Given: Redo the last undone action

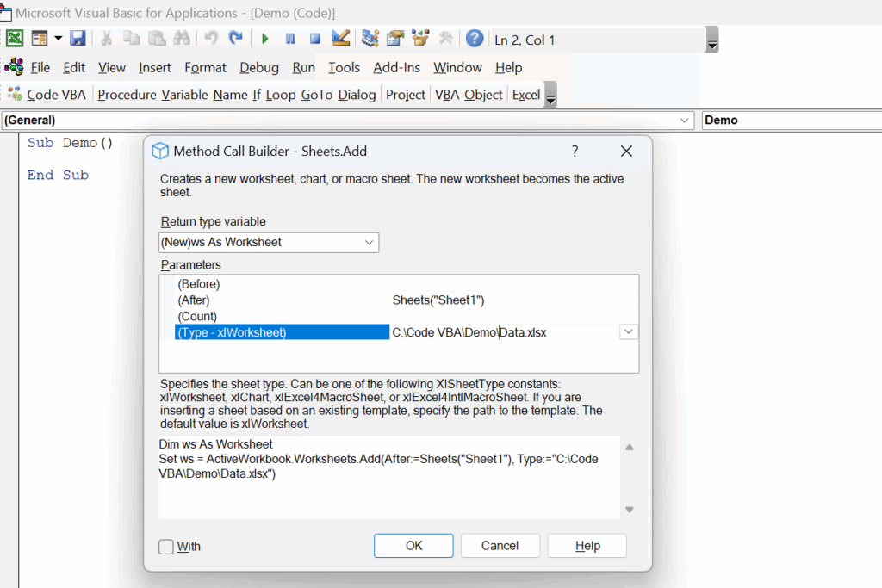Looking at the screenshot, I should tap(234, 38).
